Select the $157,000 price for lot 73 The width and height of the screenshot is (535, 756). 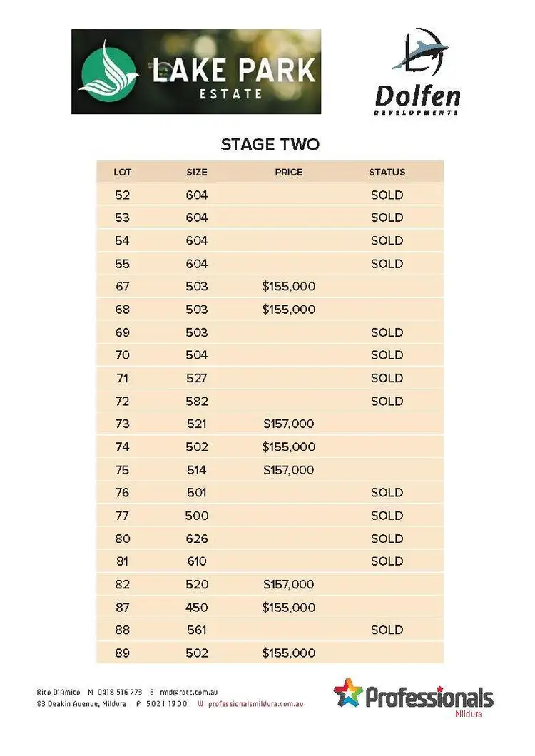tap(289, 424)
